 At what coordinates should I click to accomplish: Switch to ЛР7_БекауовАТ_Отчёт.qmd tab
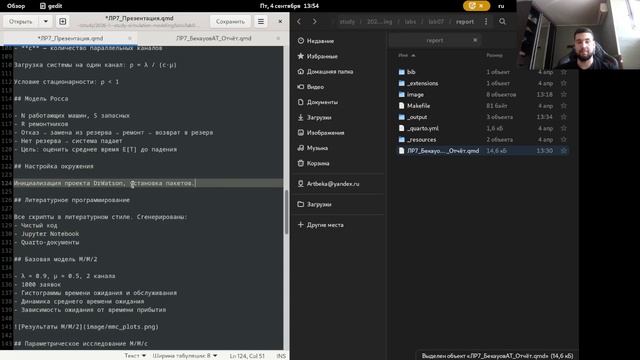pos(213,38)
